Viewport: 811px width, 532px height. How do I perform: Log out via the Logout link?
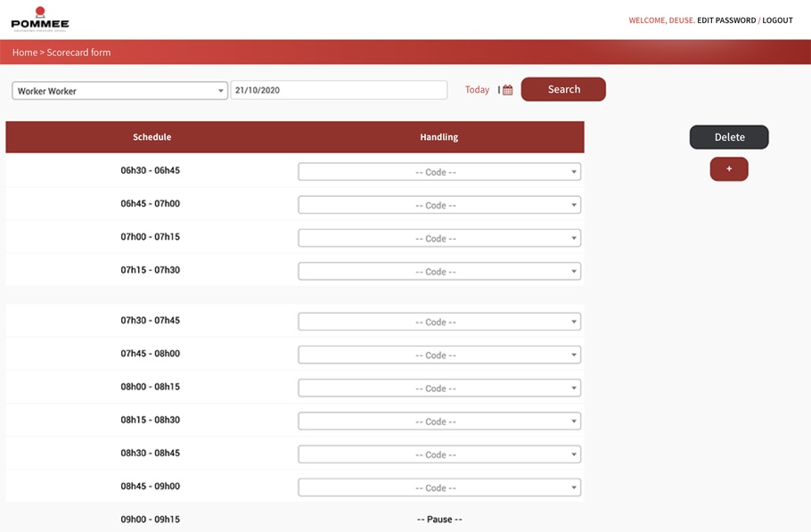click(x=777, y=20)
